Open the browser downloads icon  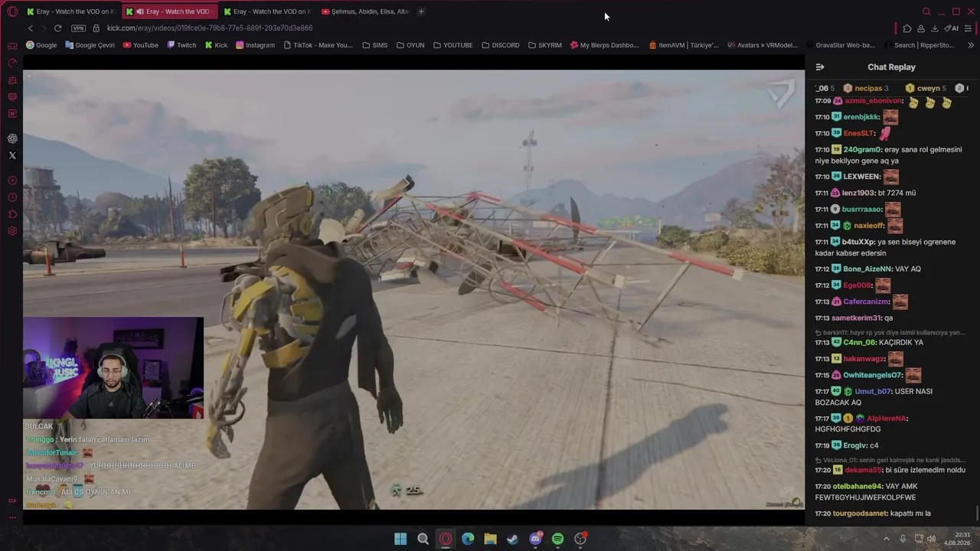tap(935, 28)
